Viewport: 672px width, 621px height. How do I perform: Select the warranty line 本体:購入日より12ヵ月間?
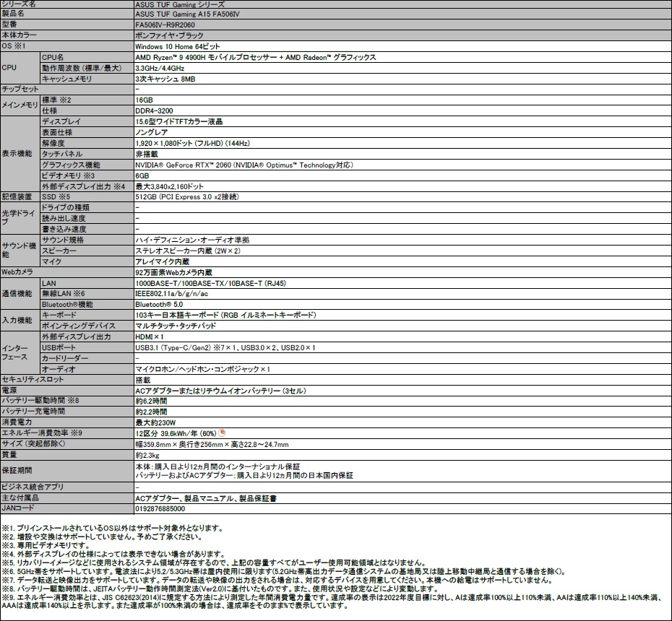click(217, 466)
